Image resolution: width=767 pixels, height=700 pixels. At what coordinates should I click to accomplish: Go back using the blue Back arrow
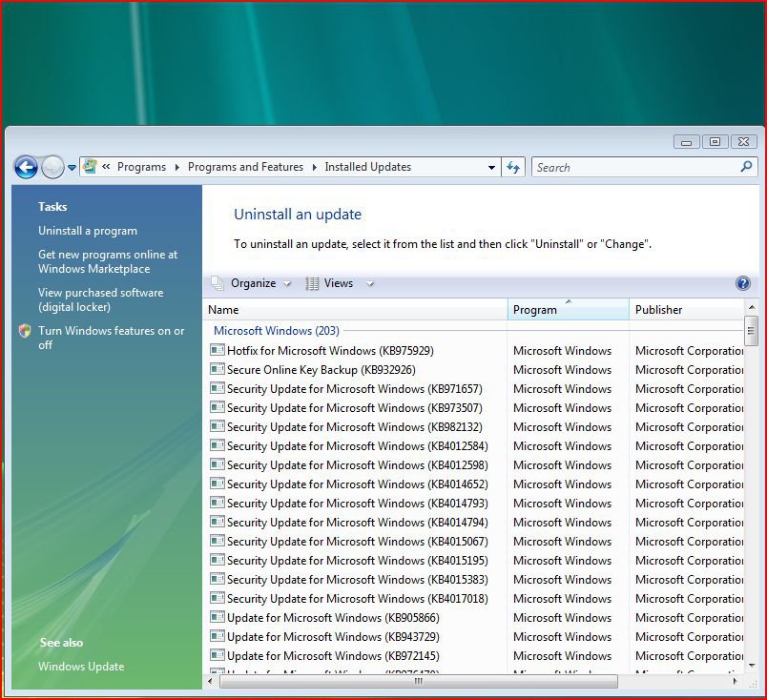pyautogui.click(x=26, y=167)
